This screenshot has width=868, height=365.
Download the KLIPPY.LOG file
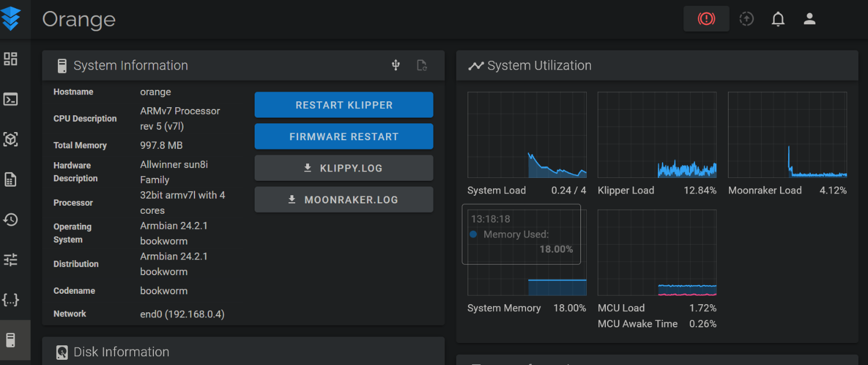tap(344, 168)
